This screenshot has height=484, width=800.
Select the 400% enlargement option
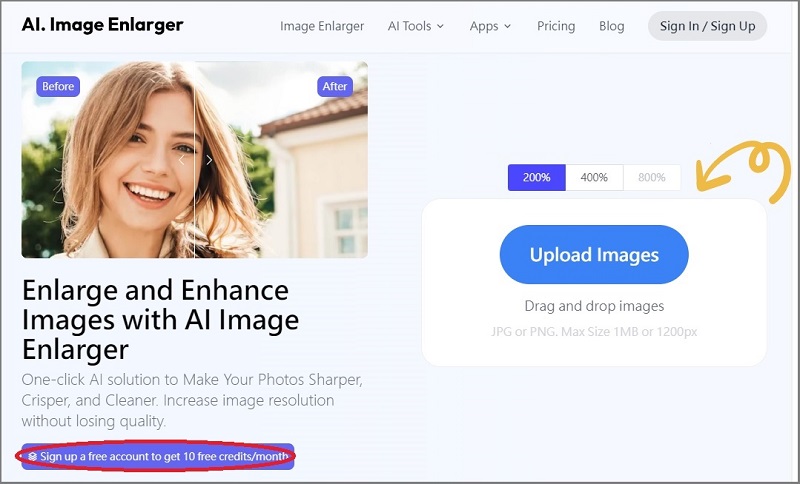[594, 177]
